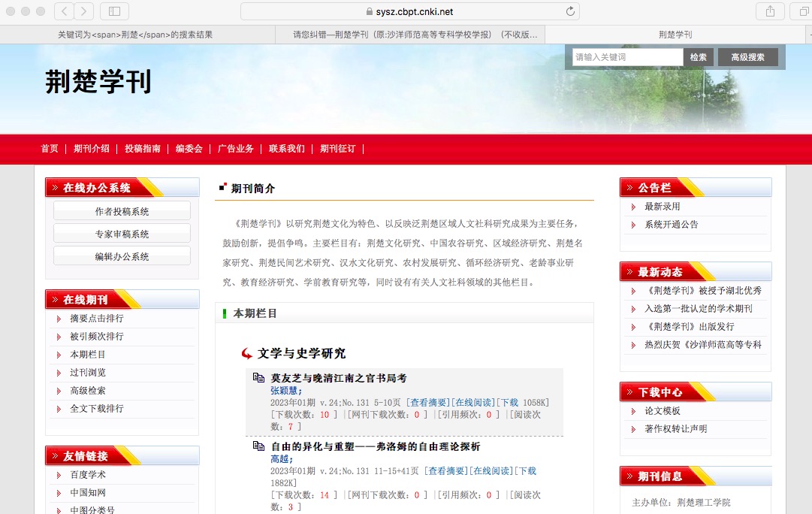
Task: Open the 专家审稿系统 button
Action: (x=122, y=234)
